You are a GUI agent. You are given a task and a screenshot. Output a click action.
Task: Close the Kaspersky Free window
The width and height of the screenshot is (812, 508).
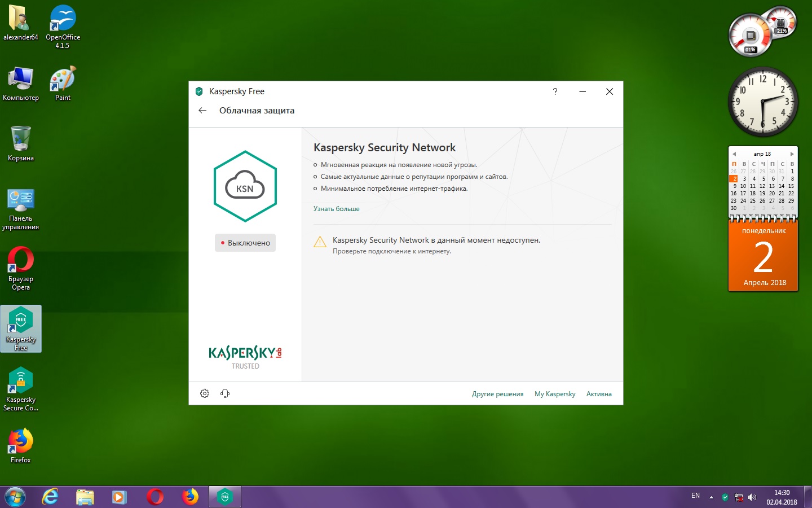click(610, 91)
